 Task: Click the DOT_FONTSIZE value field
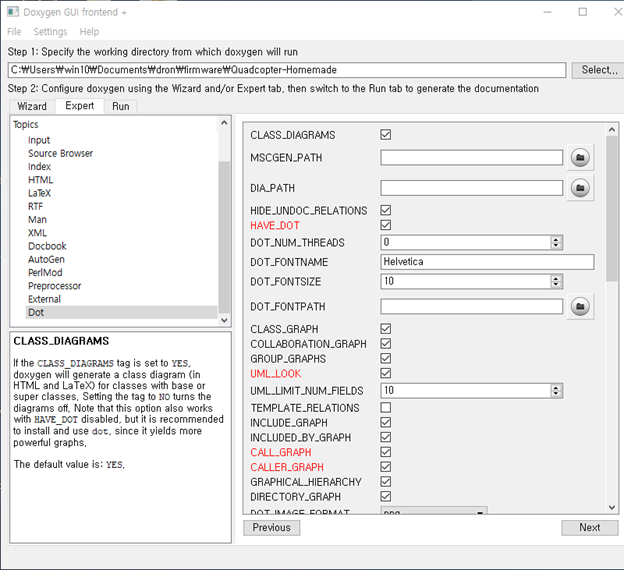tap(466, 281)
